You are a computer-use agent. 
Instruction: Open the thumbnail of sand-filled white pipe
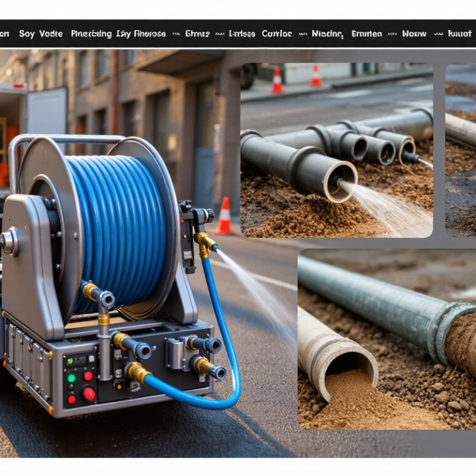[387, 339]
